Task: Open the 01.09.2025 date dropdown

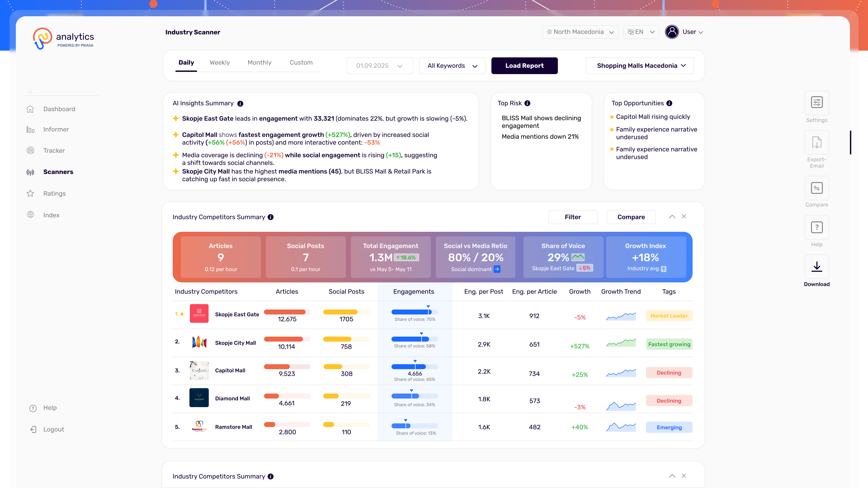Action: tap(380, 66)
